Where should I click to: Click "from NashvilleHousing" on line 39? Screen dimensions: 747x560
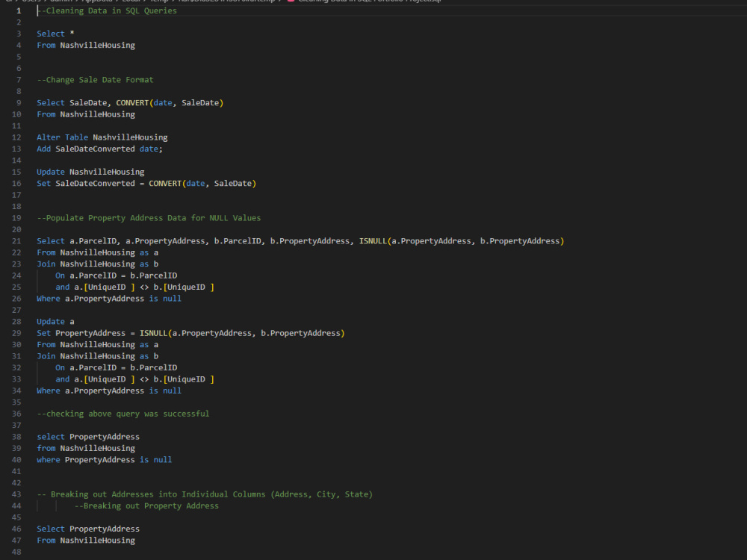click(x=86, y=449)
